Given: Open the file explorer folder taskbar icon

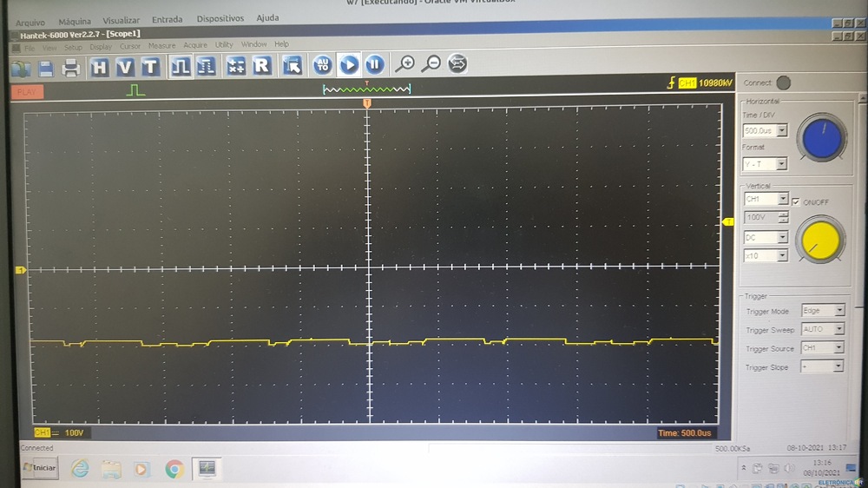Looking at the screenshot, I should pyautogui.click(x=111, y=469).
